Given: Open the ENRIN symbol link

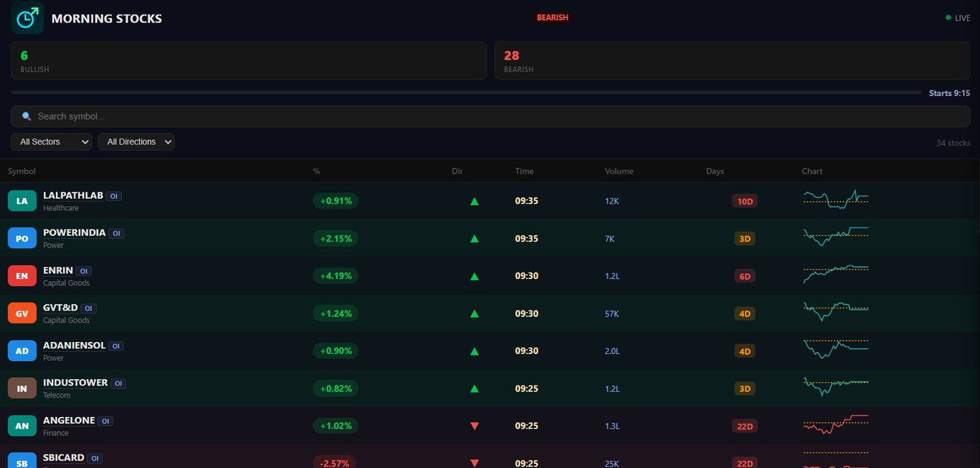Looking at the screenshot, I should point(58,271).
